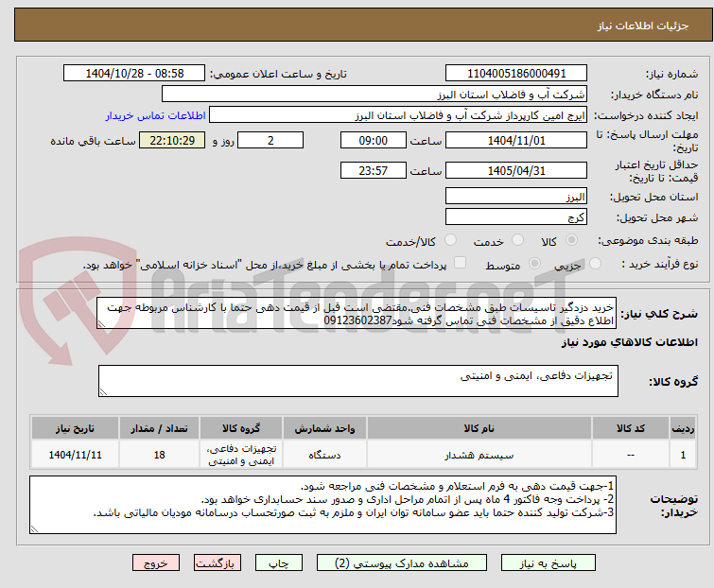Viewport: 714px width, 588px height.
Task: Click the نام کالا column header
Action: click(x=479, y=428)
